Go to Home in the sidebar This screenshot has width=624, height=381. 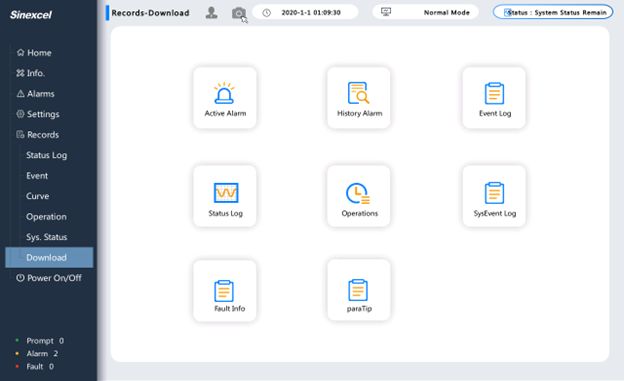(x=34, y=53)
